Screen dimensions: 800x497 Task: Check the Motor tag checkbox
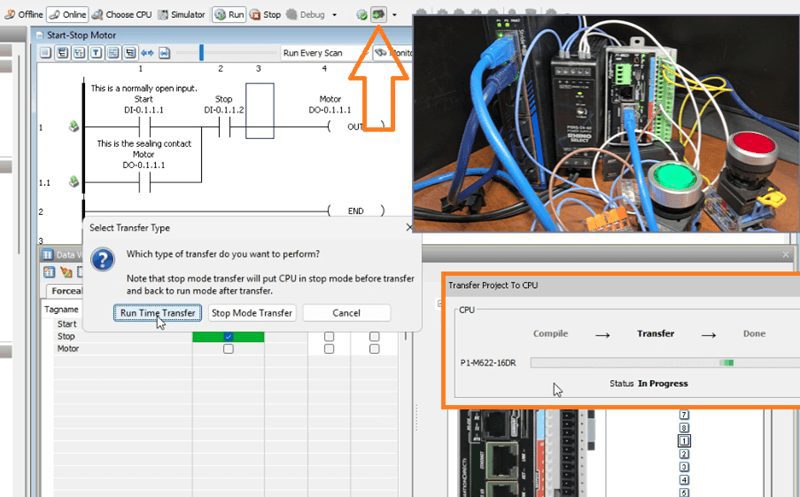(x=228, y=349)
